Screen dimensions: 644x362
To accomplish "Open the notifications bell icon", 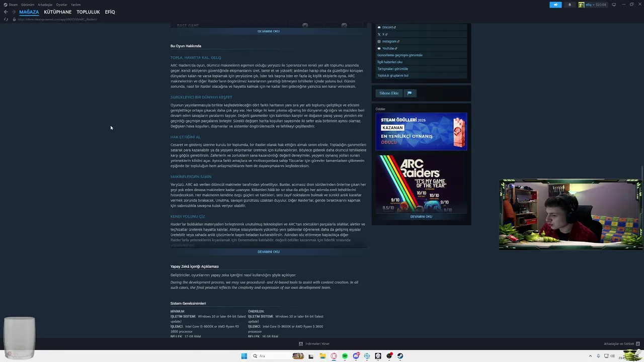I will pos(570,5).
